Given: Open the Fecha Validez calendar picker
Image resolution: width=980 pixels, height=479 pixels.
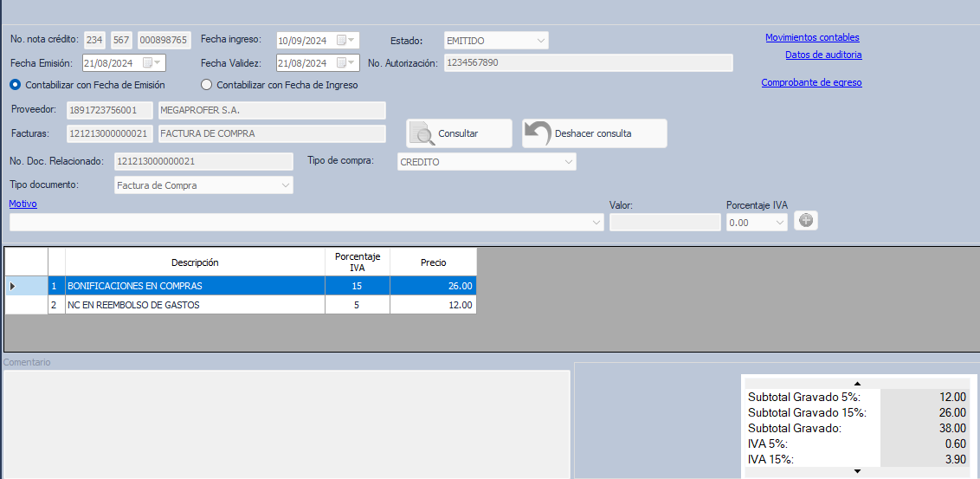Looking at the screenshot, I should point(346,63).
